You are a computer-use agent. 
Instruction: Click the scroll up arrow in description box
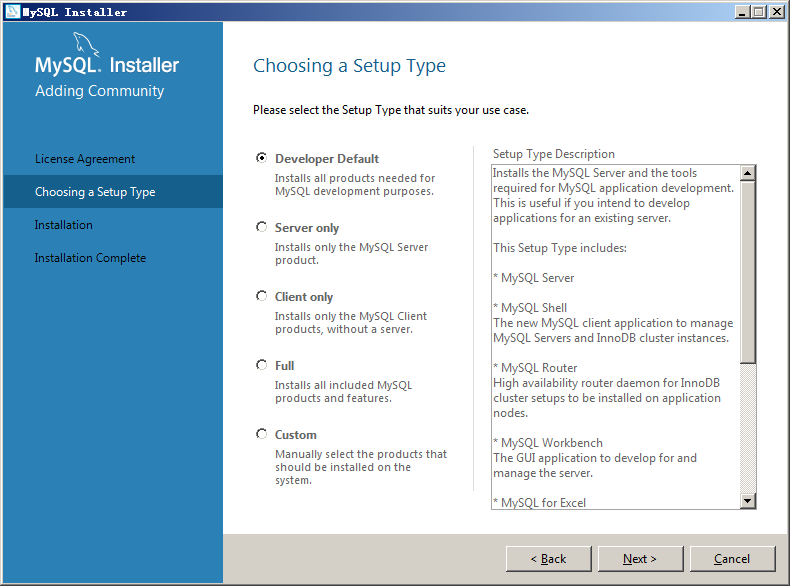(x=748, y=173)
